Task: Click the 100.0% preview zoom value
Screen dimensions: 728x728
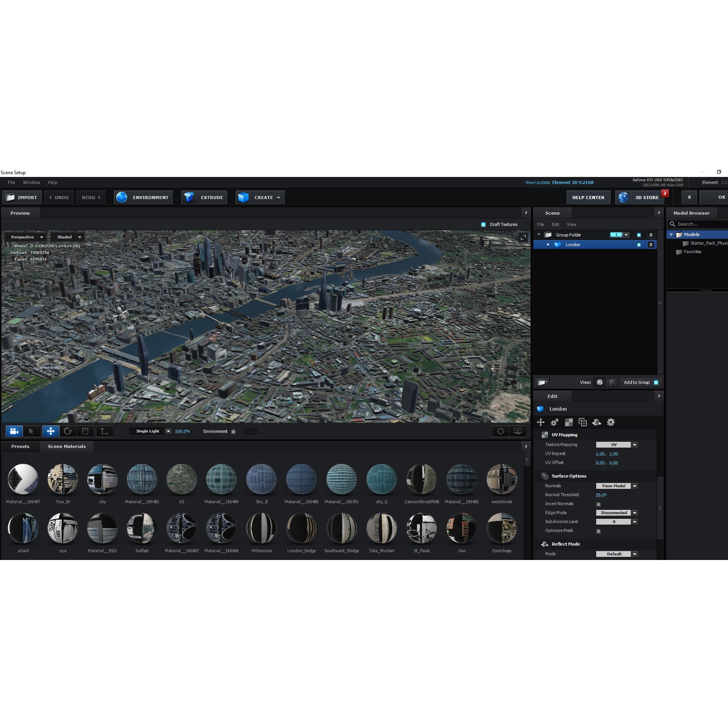Action: 182,431
